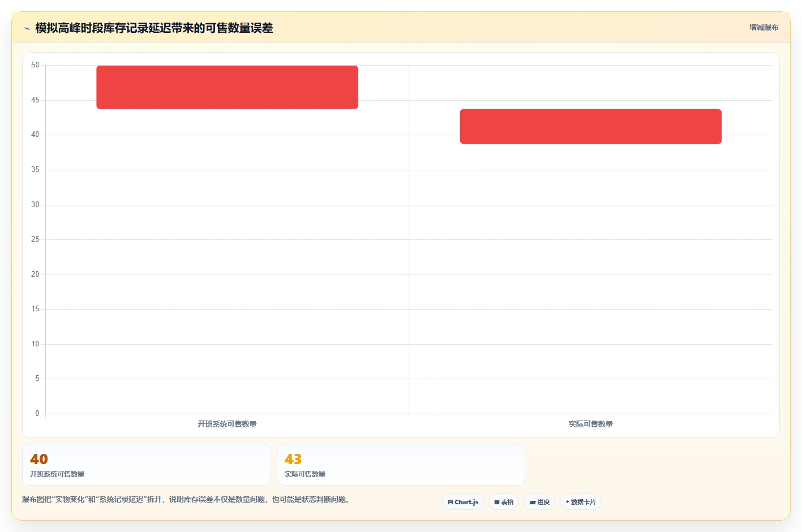Click the 增减瀑布 label in header
The height and width of the screenshot is (532, 802).
coord(764,27)
